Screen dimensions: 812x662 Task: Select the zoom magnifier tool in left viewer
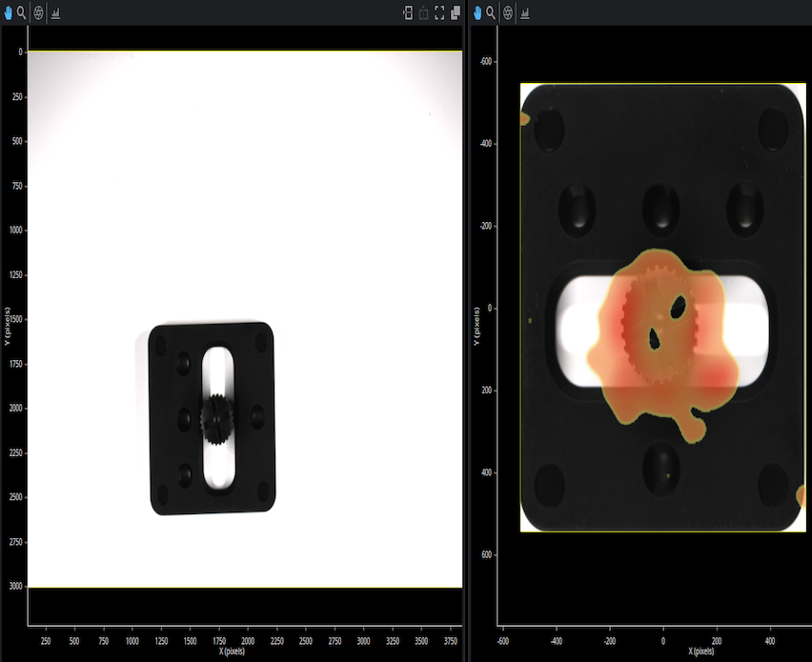21,13
